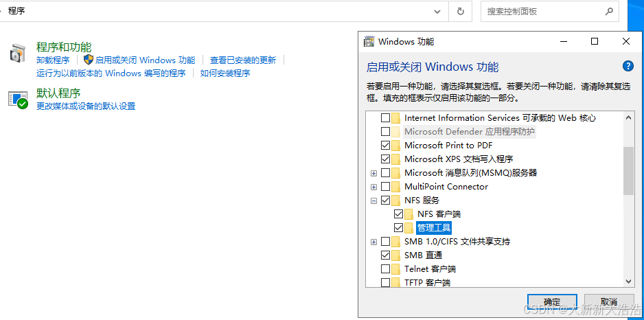Uncheck Microsoft XPS 文档写入程序
644x320 pixels.
(x=385, y=159)
